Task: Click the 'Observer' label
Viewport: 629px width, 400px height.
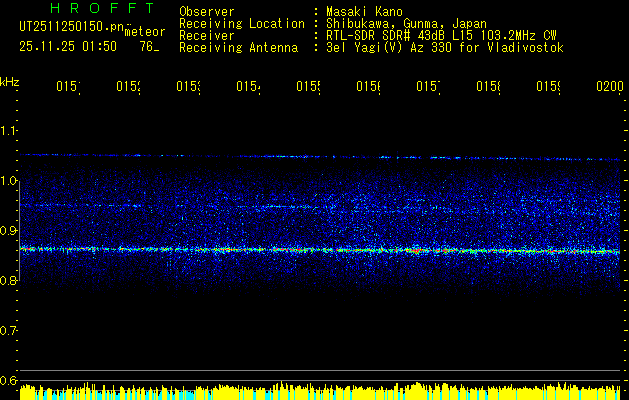Action: (207, 11)
